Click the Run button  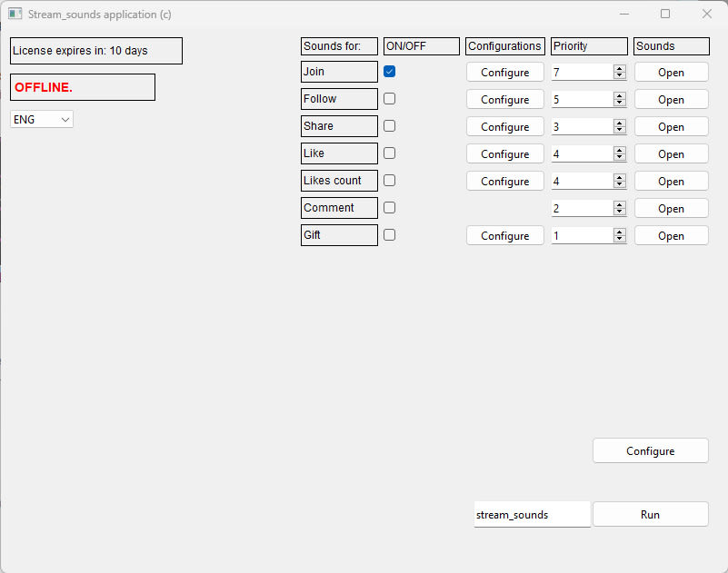click(651, 514)
